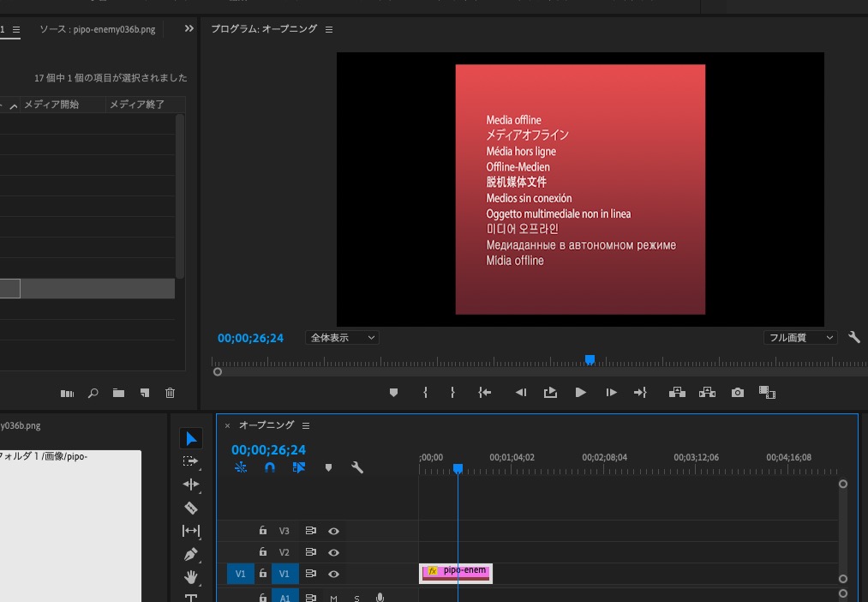
Task: Open timeline display settings wrench
Action: pyautogui.click(x=357, y=467)
